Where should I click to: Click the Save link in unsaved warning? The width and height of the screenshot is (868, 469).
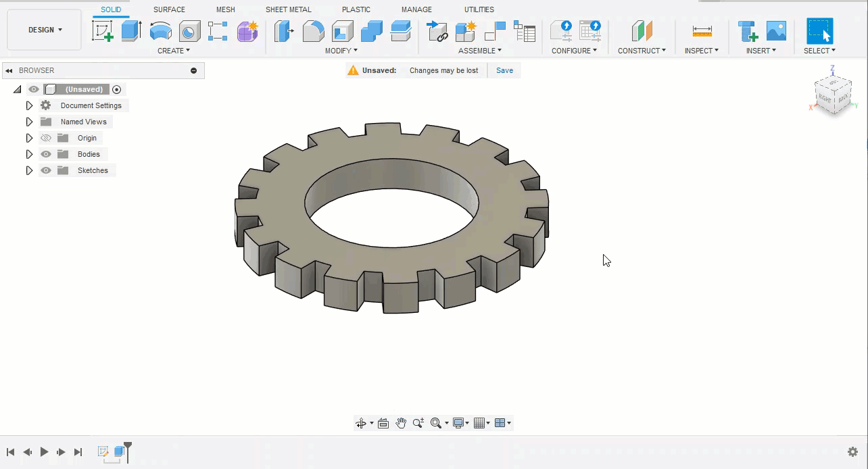click(x=504, y=70)
